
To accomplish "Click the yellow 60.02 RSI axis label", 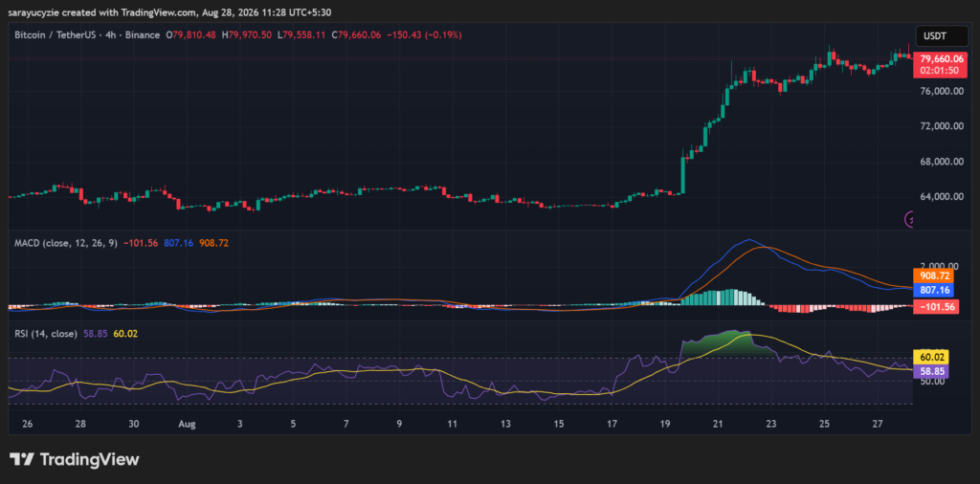I will [x=931, y=358].
